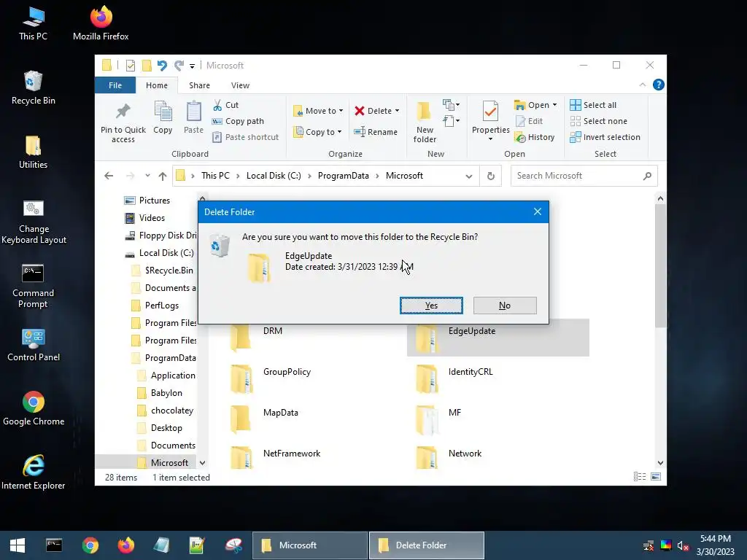This screenshot has width=747, height=560.
Task: Click the Cut scissors command
Action: tap(226, 105)
